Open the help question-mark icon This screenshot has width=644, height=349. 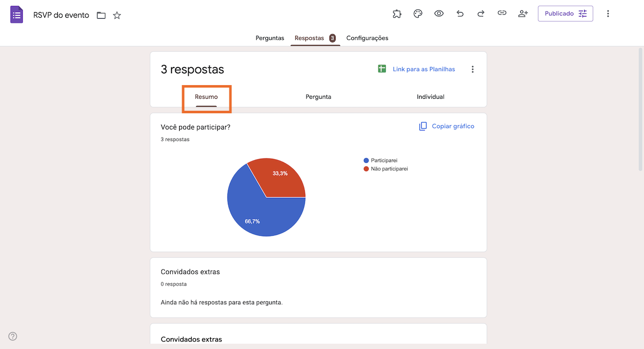(x=13, y=336)
